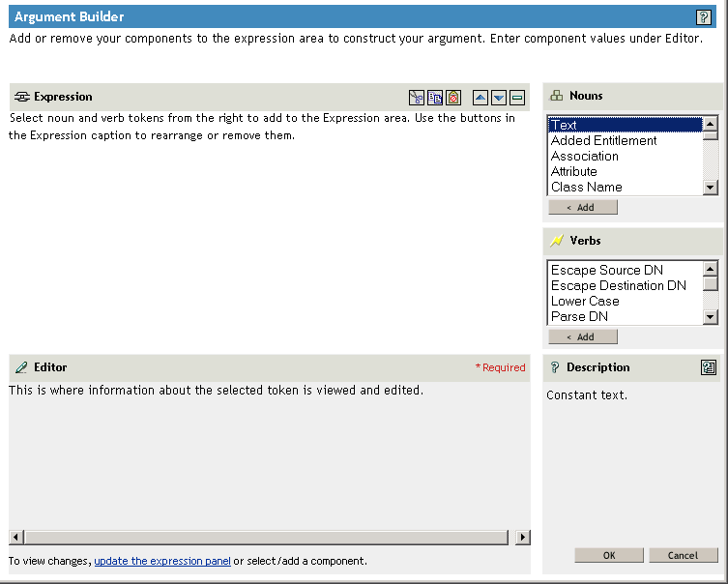The height and width of the screenshot is (584, 728).
Task: Click the Editor scrollbar left arrow
Action: 15,538
